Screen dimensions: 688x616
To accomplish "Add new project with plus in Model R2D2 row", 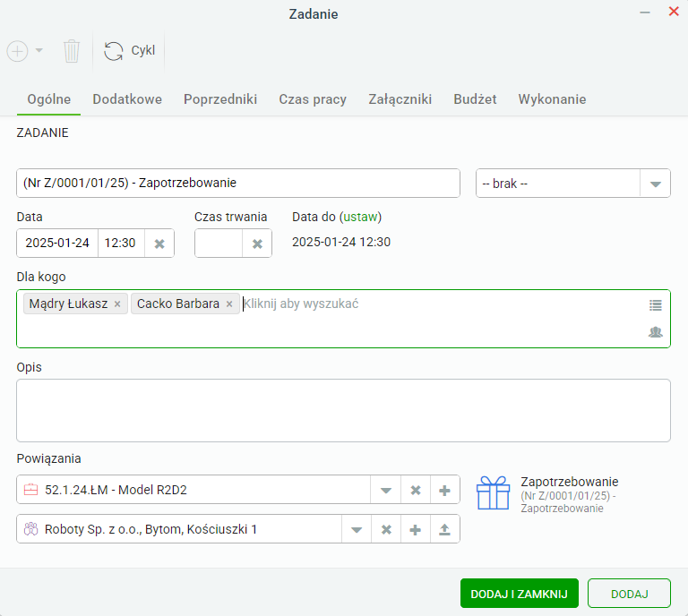I will click(444, 490).
